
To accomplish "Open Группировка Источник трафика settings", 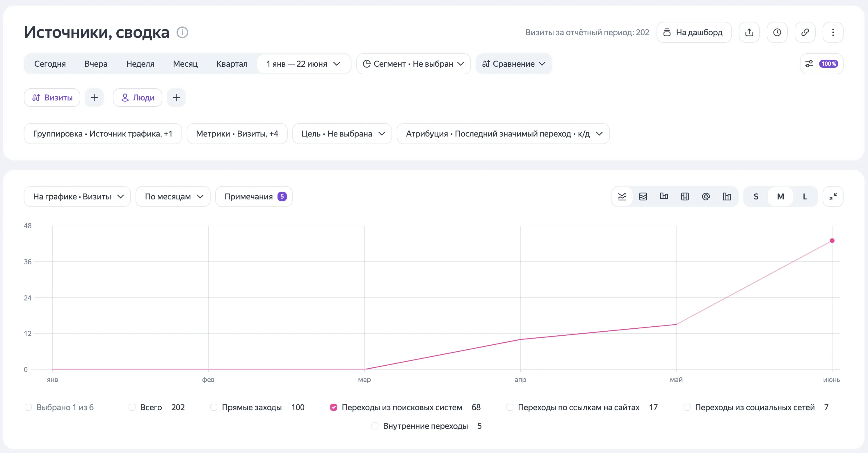I will pyautogui.click(x=103, y=134).
